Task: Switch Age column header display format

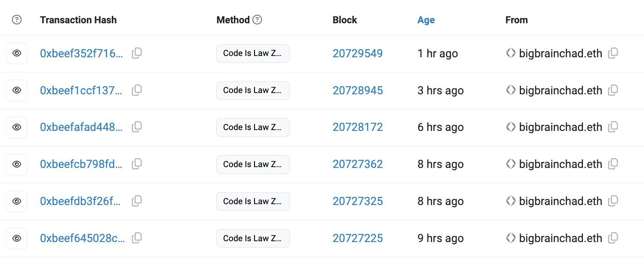Action: pos(426,20)
